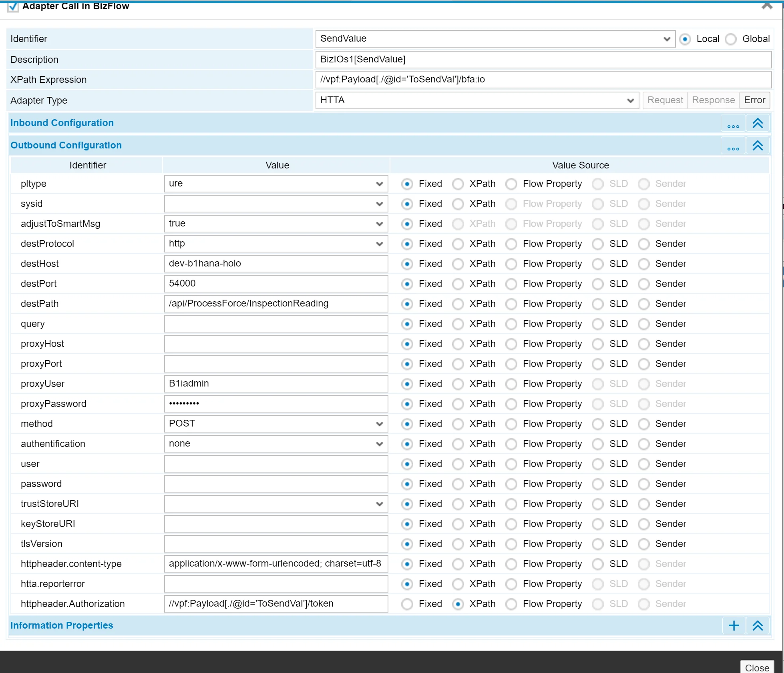Open the Request tab
Image resolution: width=784 pixels, height=673 pixels.
665,100
